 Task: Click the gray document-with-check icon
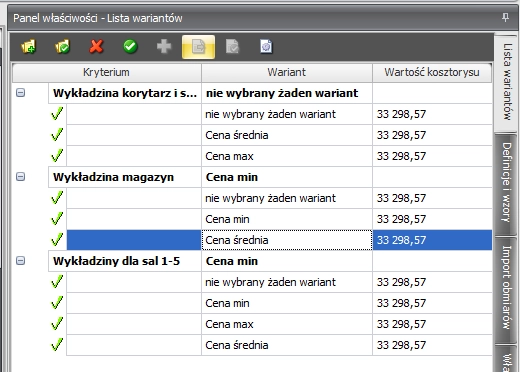(232, 47)
